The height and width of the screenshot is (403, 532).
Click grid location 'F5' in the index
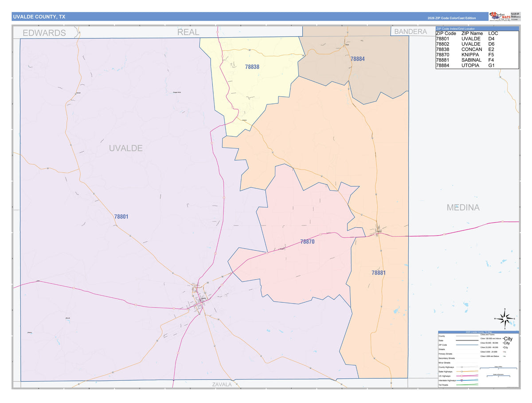491,55
